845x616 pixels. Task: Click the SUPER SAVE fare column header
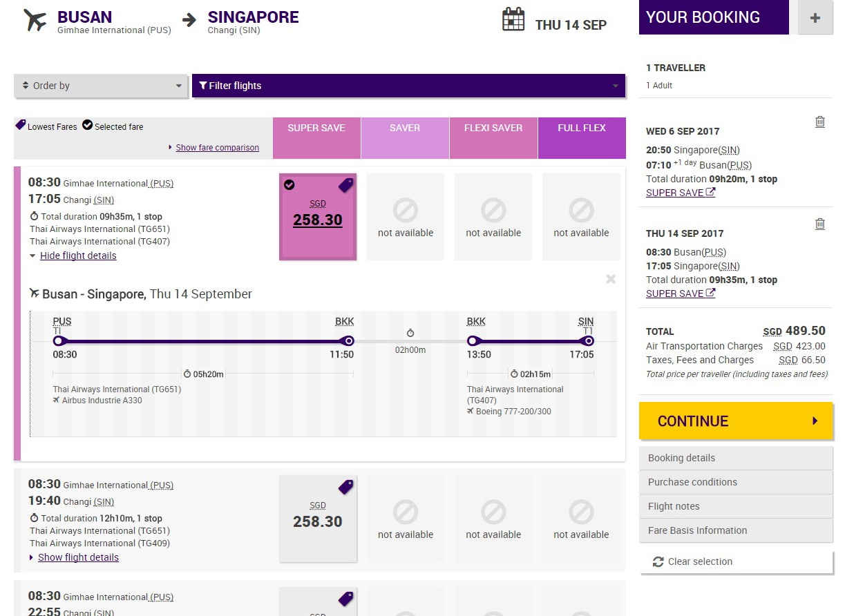pos(316,138)
